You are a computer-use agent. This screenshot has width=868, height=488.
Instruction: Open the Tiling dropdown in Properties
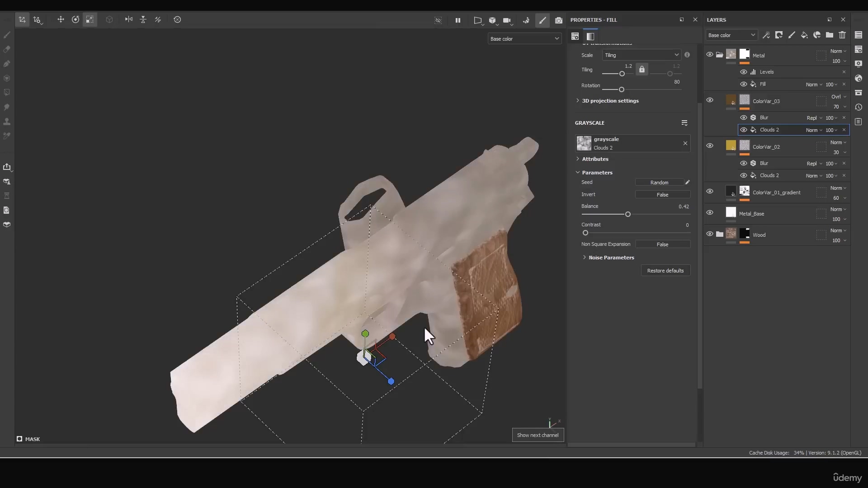[641, 55]
